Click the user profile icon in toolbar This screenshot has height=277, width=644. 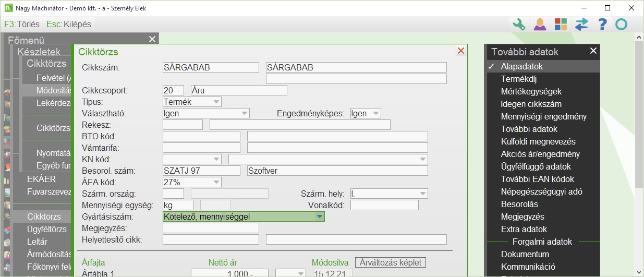click(540, 24)
